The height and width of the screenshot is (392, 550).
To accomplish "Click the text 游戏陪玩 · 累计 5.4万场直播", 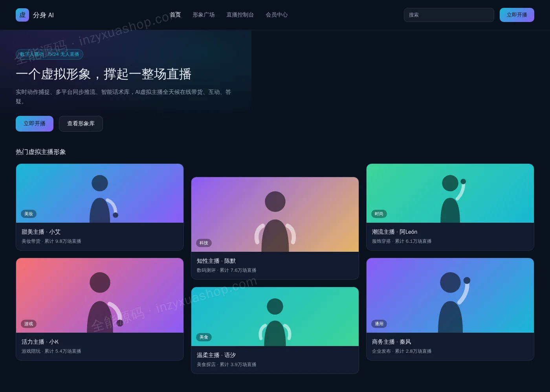I will (51, 351).
